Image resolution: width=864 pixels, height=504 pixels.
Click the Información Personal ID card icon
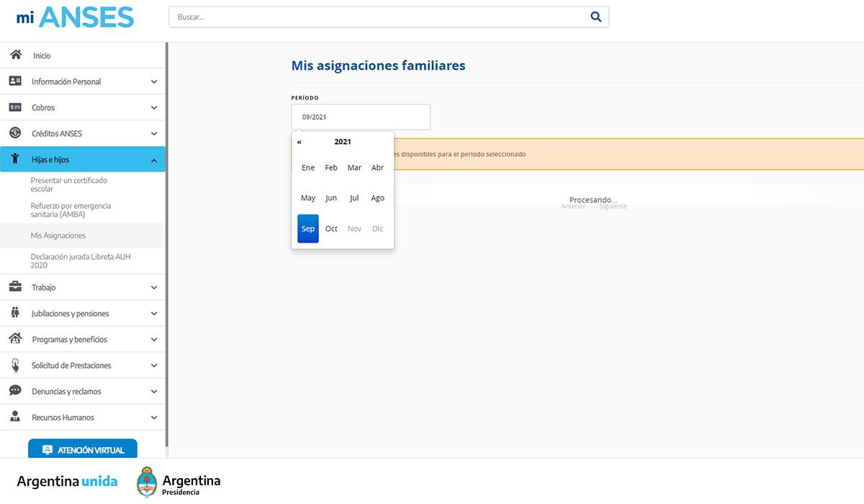tap(15, 81)
